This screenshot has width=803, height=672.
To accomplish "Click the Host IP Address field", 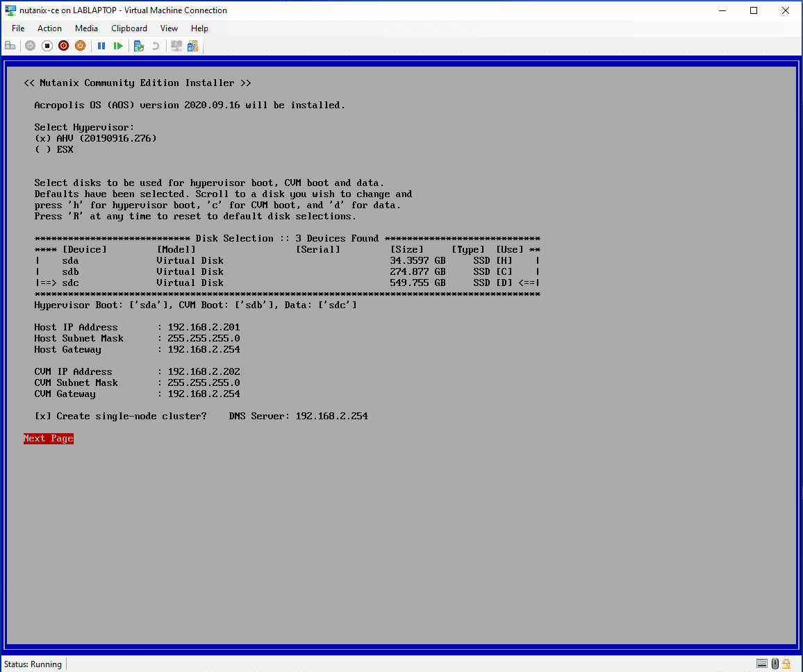I will click(x=204, y=327).
